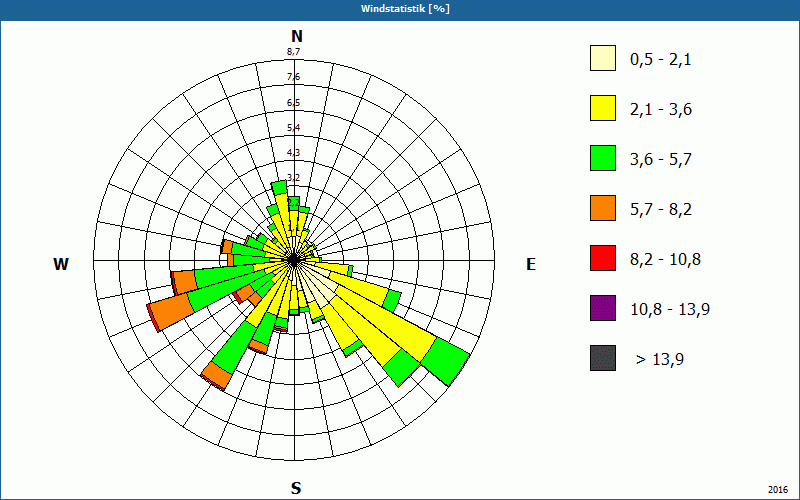
Task: Click the year label '2016'
Action: click(778, 489)
